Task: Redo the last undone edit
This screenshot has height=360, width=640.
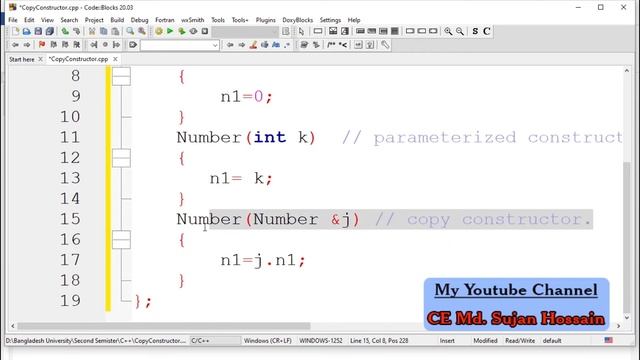Action: click(76, 31)
